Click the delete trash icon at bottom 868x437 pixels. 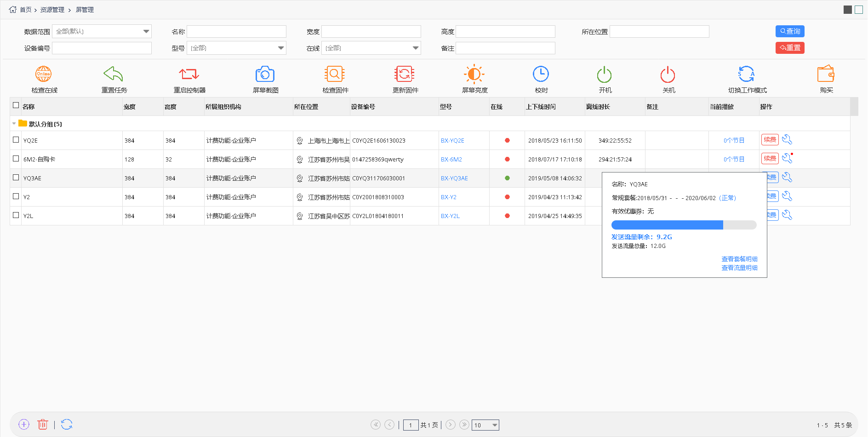pyautogui.click(x=43, y=425)
